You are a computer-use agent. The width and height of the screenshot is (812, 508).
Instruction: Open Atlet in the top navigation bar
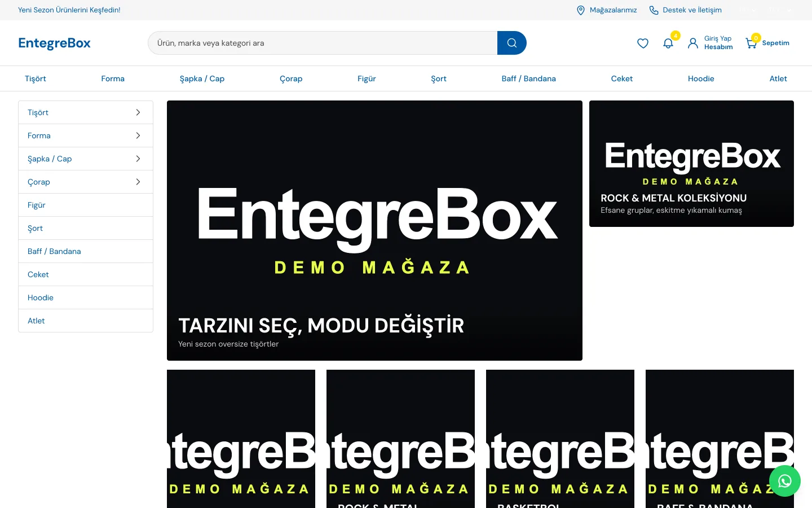(778, 78)
